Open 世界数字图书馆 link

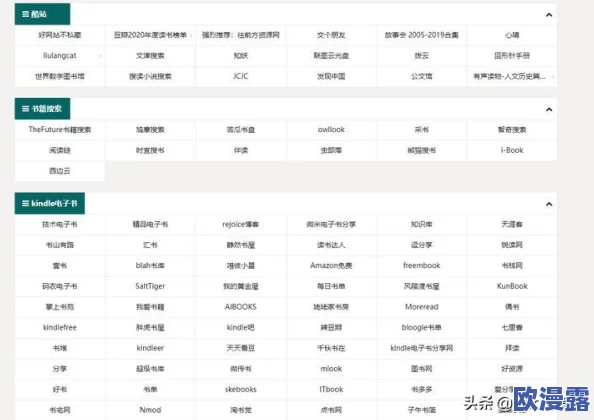pos(60,76)
